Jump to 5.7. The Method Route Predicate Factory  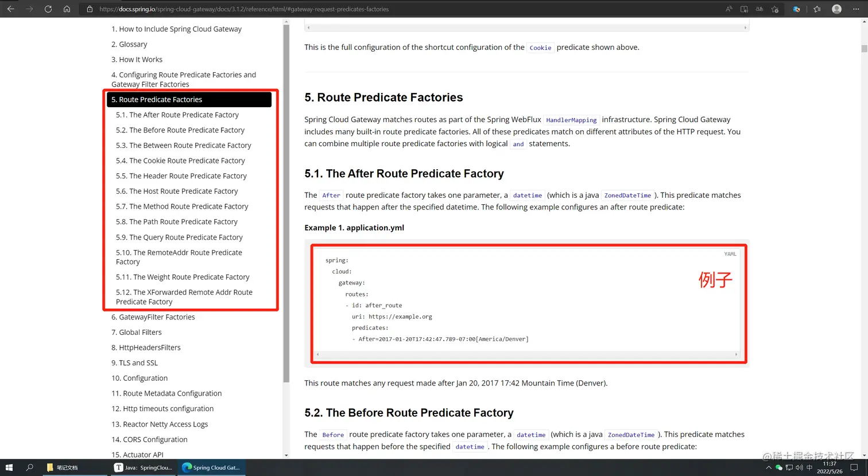[182, 206]
